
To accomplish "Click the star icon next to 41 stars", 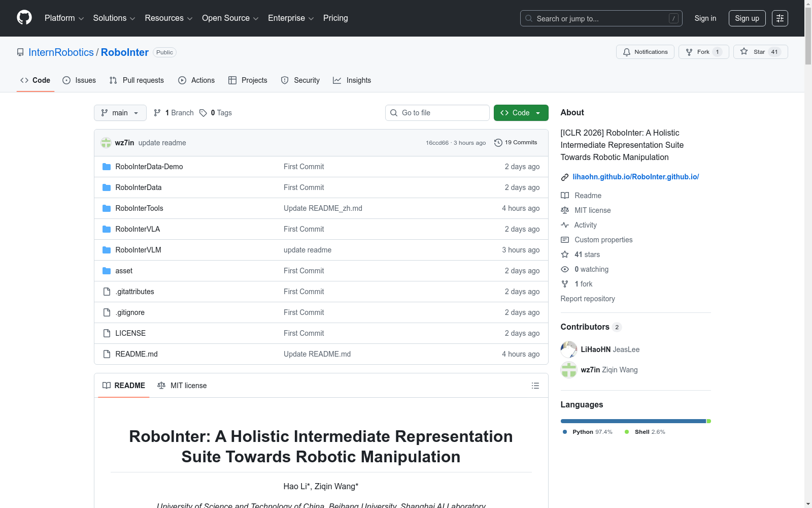I will pyautogui.click(x=565, y=255).
